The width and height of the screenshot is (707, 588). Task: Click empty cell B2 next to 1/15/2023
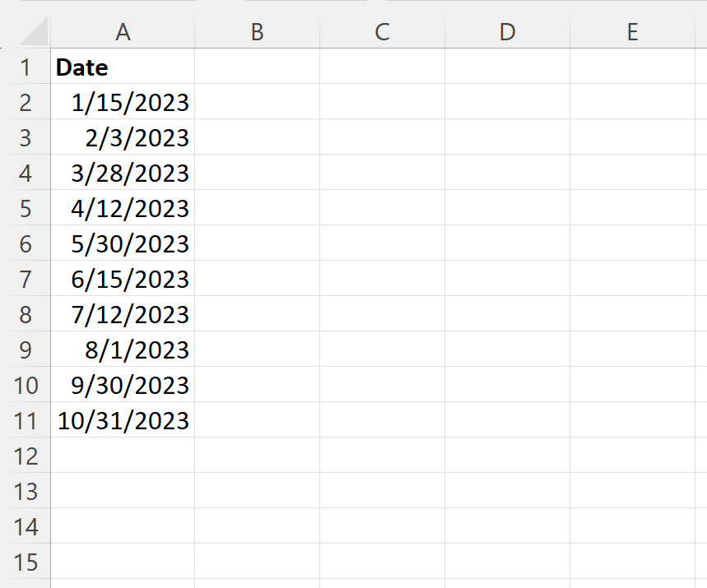tap(257, 102)
